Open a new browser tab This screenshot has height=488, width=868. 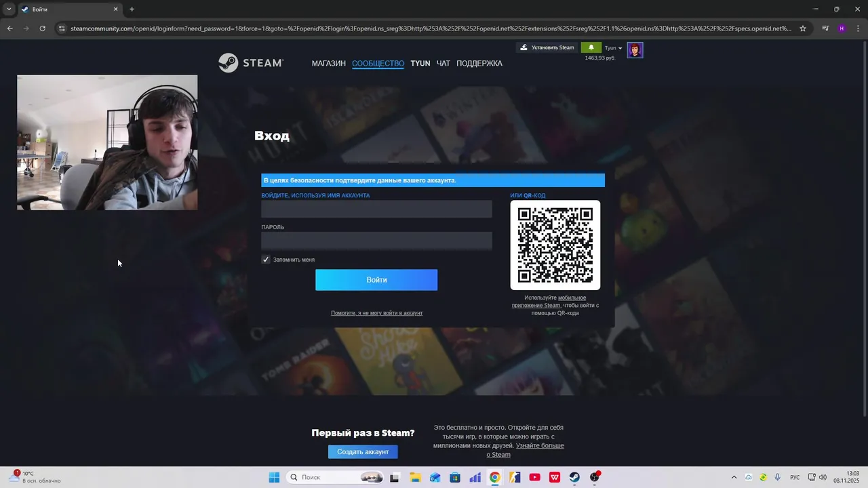click(132, 9)
